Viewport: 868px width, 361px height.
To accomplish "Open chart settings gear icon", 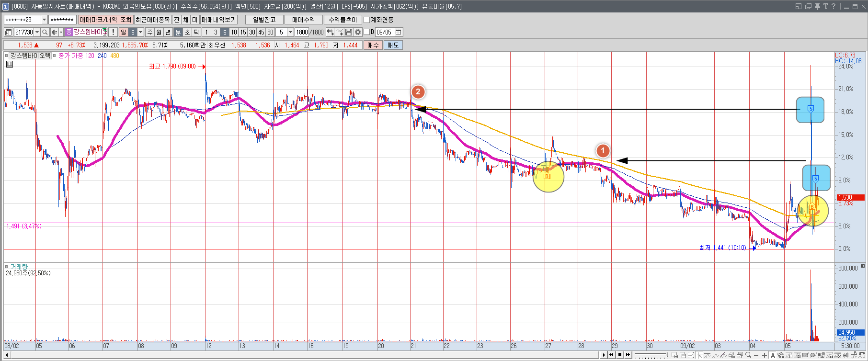I will pos(358,32).
